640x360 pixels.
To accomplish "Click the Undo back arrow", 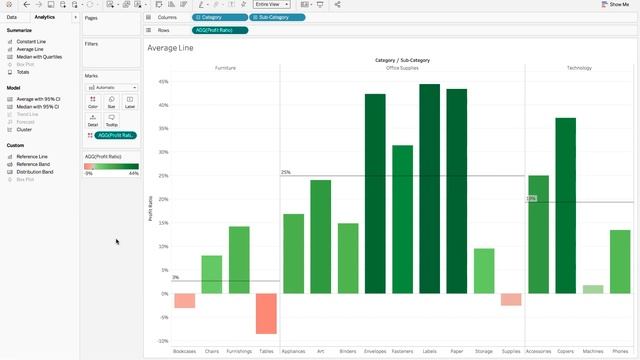I will pyautogui.click(x=26, y=4).
